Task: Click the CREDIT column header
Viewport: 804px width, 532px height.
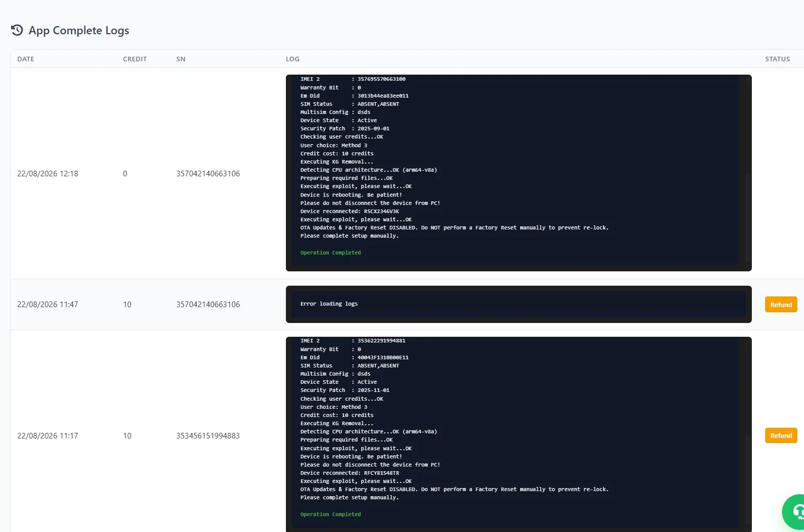Action: [x=135, y=59]
